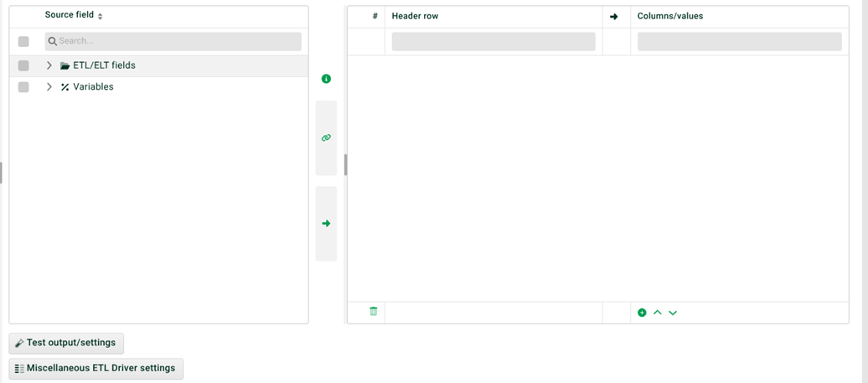Expand the Variables tree node
This screenshot has height=383, width=868.
tap(49, 87)
